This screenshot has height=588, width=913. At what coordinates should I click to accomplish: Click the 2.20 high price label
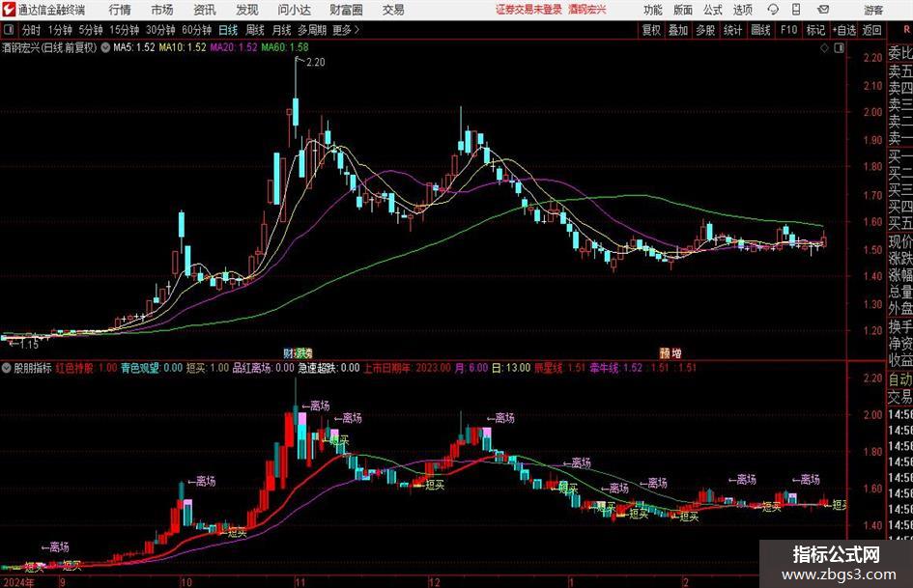coord(315,63)
